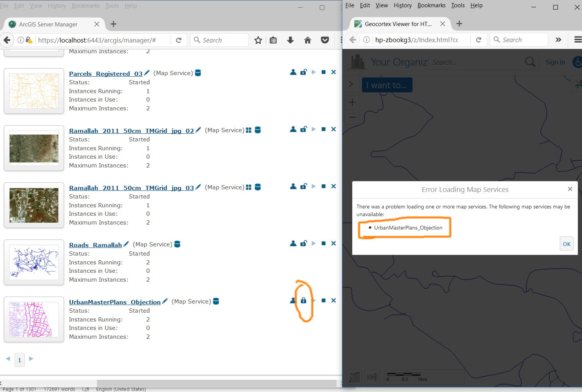Click the ArcGIS Manager address bar
This screenshot has width=582, height=392.
pyautogui.click(x=104, y=40)
